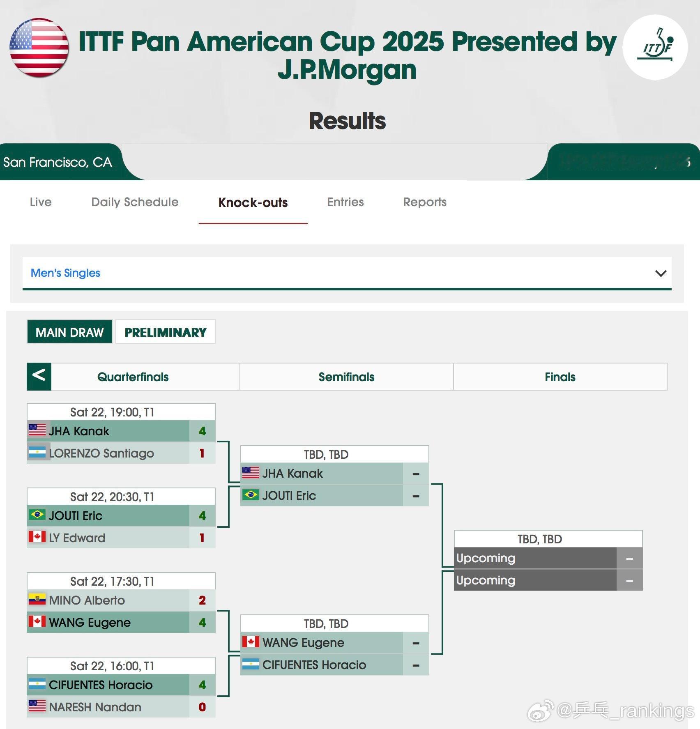Open the Daily Schedule tab

pyautogui.click(x=135, y=202)
